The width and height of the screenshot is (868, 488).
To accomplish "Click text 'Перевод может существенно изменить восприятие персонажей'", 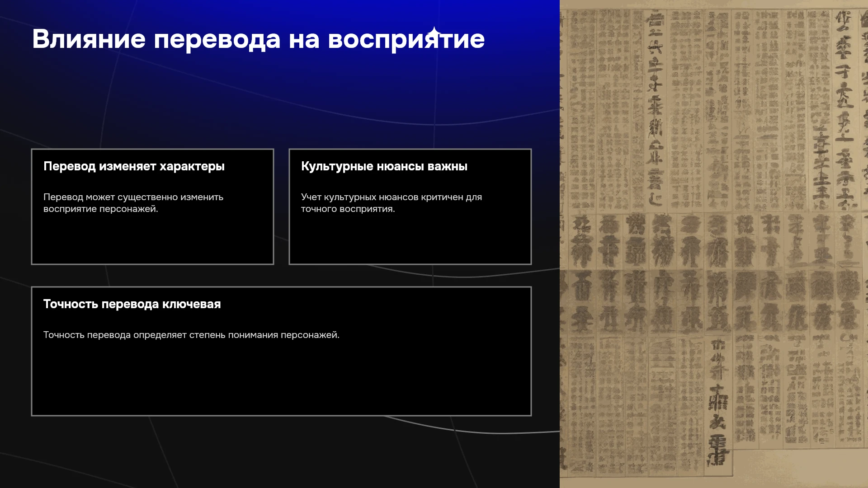I will tap(133, 203).
